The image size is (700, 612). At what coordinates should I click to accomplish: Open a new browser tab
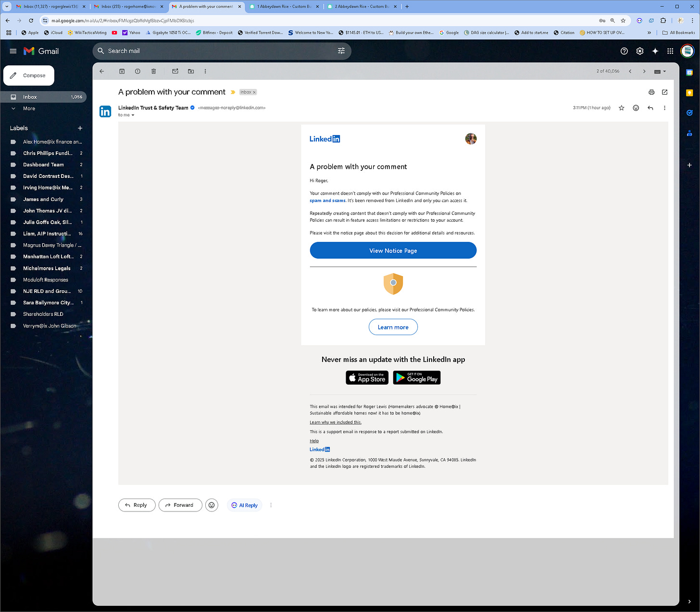point(407,7)
